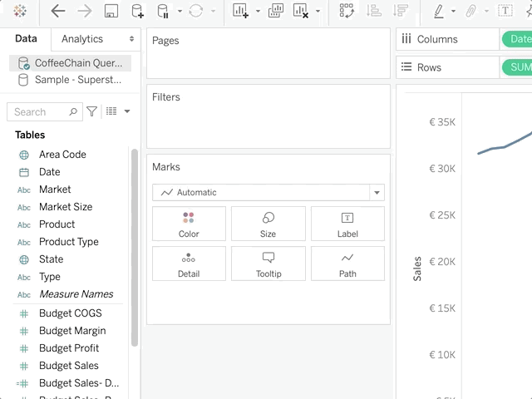This screenshot has width=532, height=399.
Task: Filter fields using the funnel icon
Action: click(x=92, y=111)
